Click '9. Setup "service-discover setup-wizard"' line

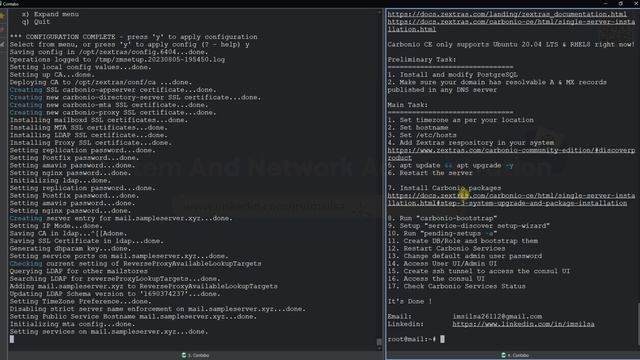click(469, 226)
